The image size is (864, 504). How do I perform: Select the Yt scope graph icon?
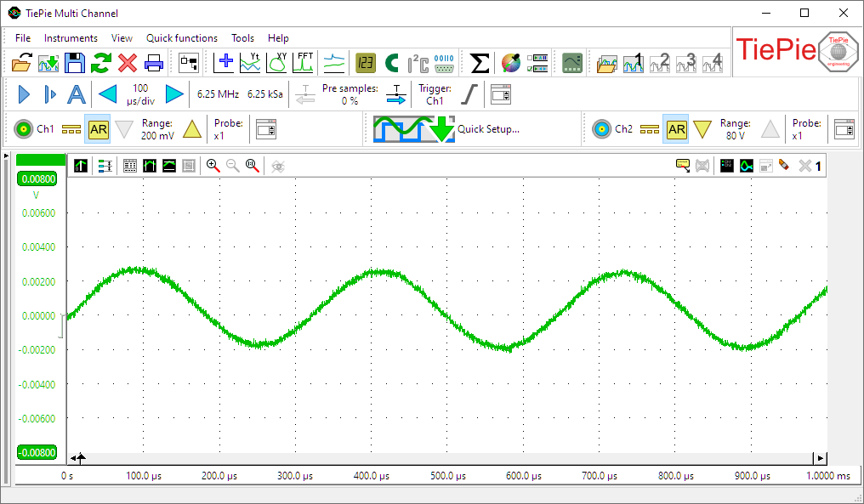pos(251,63)
